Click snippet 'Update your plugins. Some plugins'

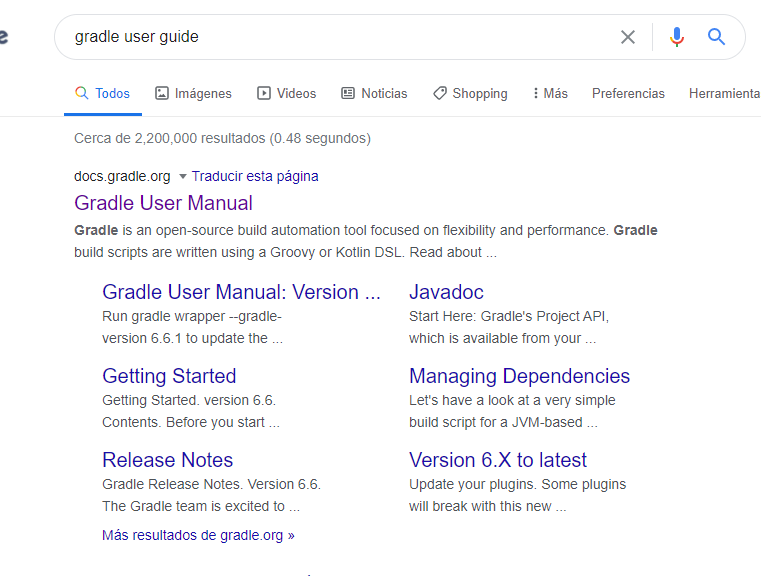point(517,484)
